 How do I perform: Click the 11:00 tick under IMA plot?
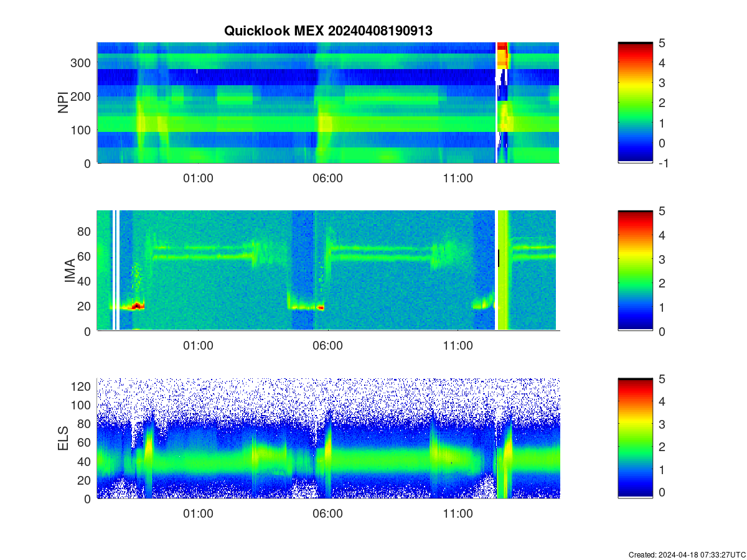(x=458, y=346)
